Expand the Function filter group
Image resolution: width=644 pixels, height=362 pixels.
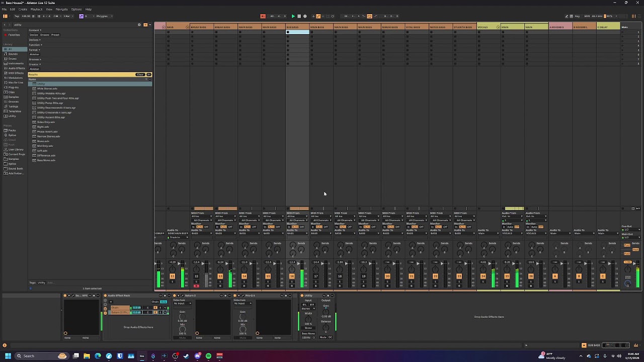coord(35,45)
